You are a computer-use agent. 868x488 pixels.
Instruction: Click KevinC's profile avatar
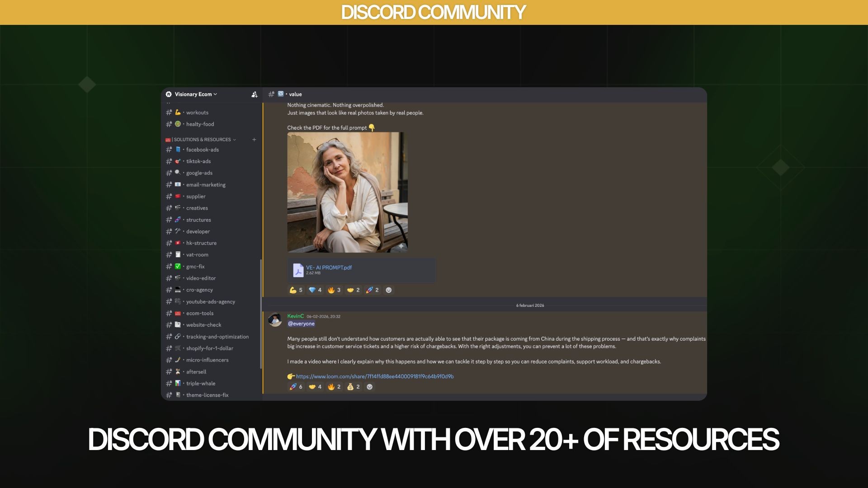click(x=275, y=319)
